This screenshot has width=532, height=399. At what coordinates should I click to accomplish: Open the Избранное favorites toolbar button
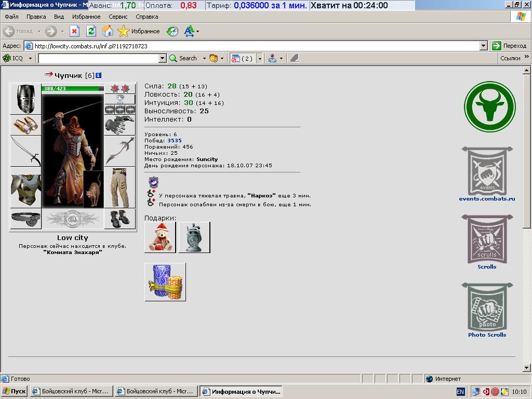[139, 31]
